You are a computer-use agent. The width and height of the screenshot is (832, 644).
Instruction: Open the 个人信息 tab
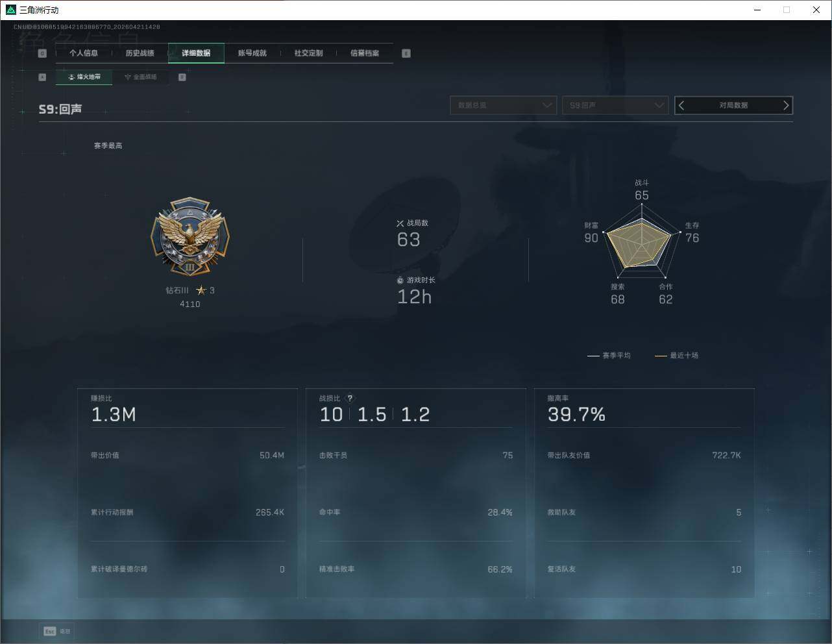point(84,53)
